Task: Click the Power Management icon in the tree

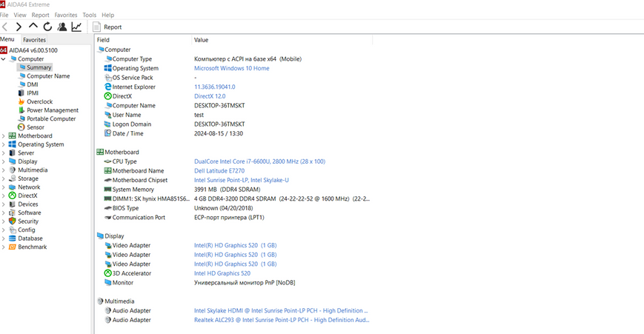Action: pos(21,110)
